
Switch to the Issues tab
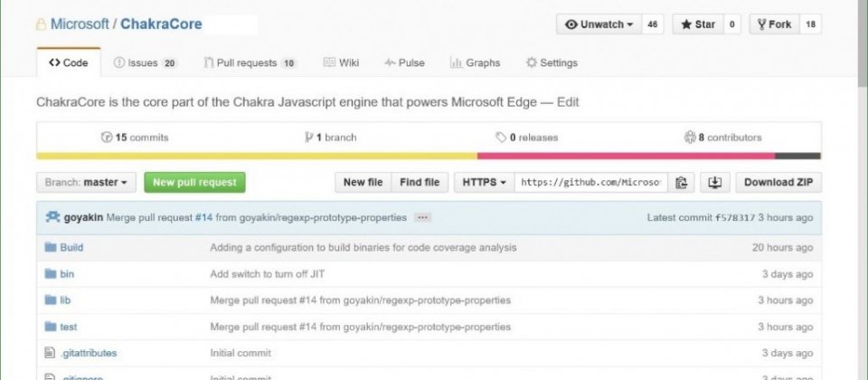pos(145,62)
